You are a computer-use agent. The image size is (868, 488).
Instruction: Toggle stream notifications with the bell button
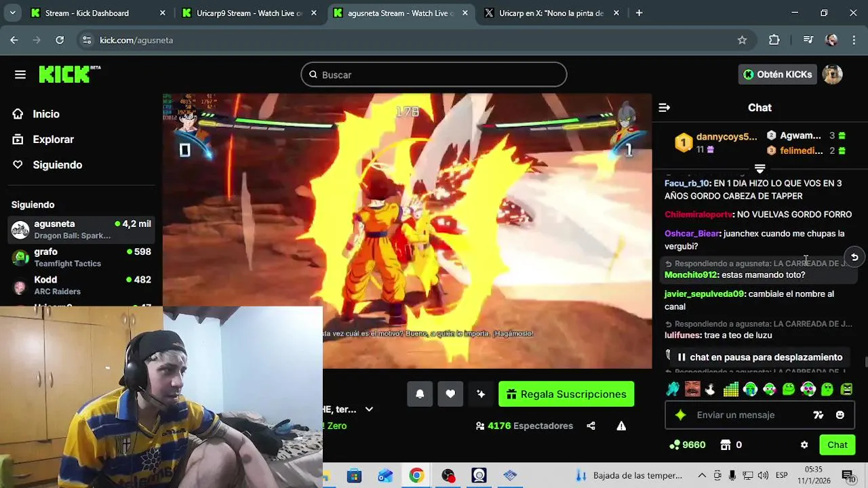point(420,394)
